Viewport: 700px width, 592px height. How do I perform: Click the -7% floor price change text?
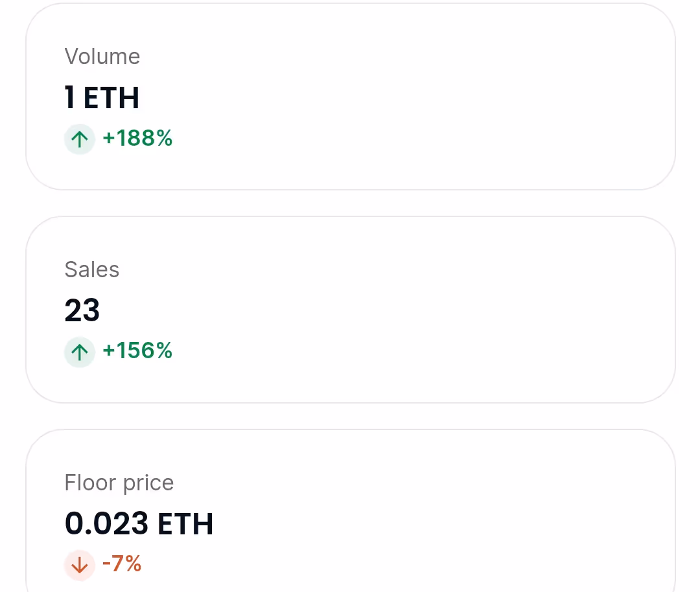click(122, 564)
